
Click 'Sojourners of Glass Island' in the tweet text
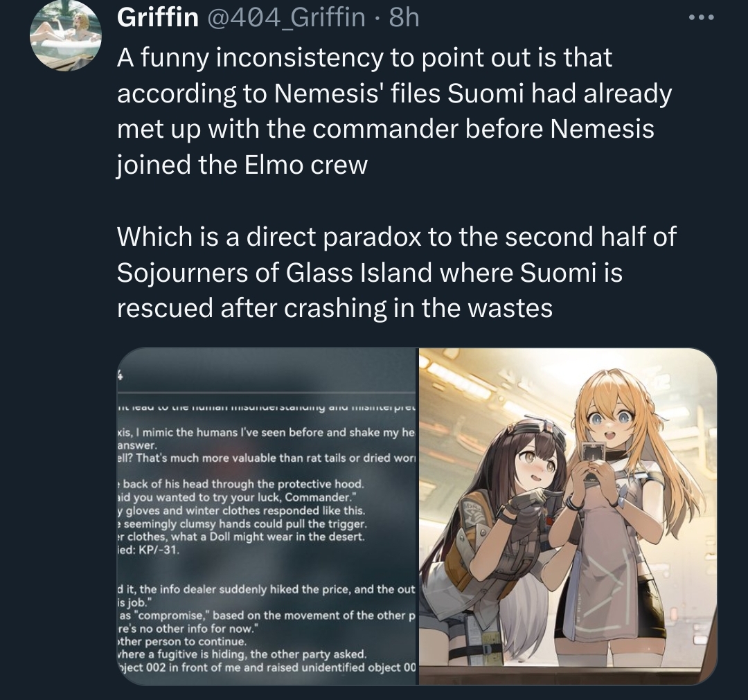(274, 273)
